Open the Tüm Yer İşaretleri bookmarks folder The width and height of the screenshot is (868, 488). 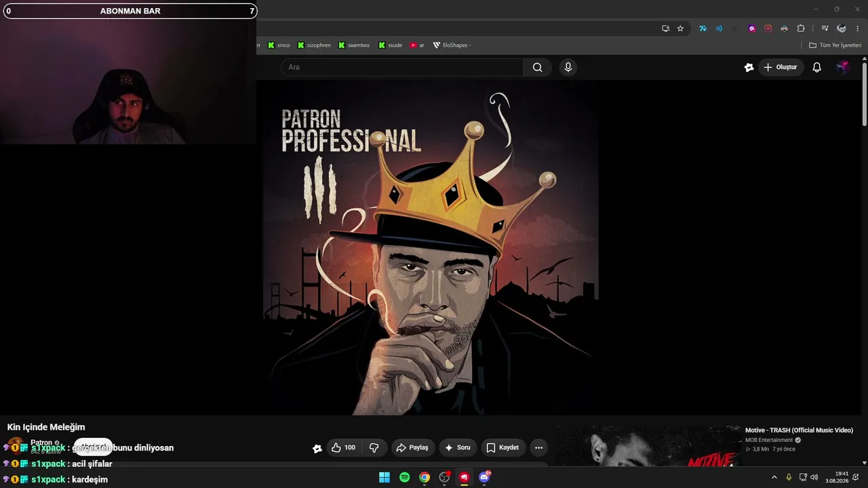835,45
